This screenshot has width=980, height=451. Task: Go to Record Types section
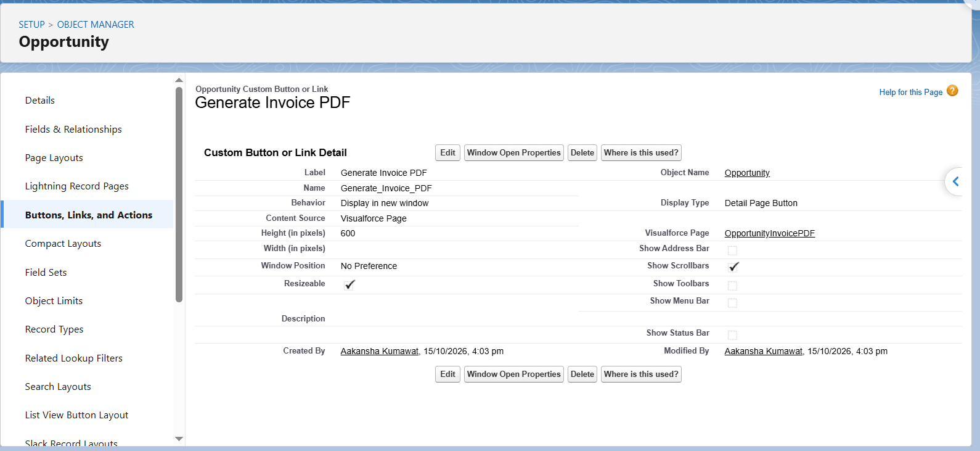(54, 329)
